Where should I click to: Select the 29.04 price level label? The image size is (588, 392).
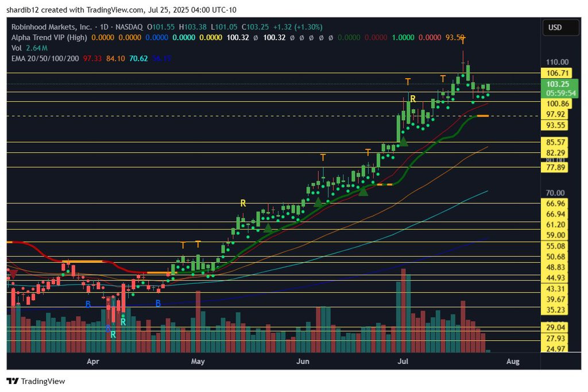pyautogui.click(x=555, y=328)
